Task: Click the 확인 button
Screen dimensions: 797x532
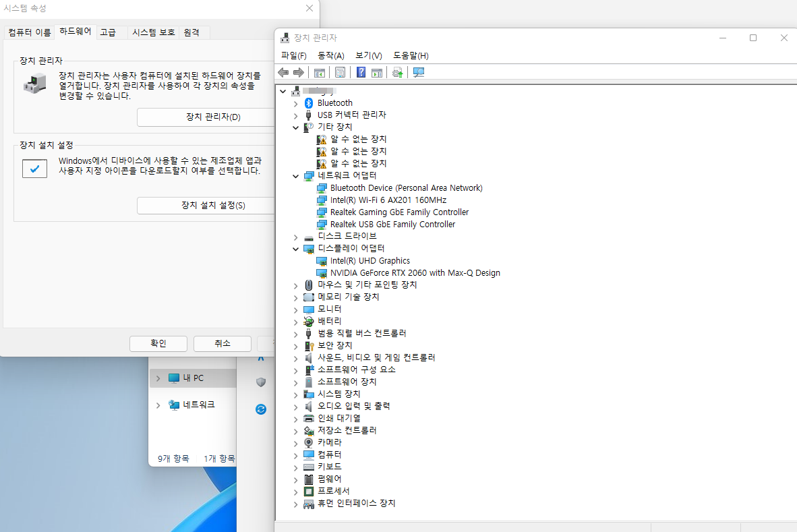Action: pyautogui.click(x=158, y=343)
